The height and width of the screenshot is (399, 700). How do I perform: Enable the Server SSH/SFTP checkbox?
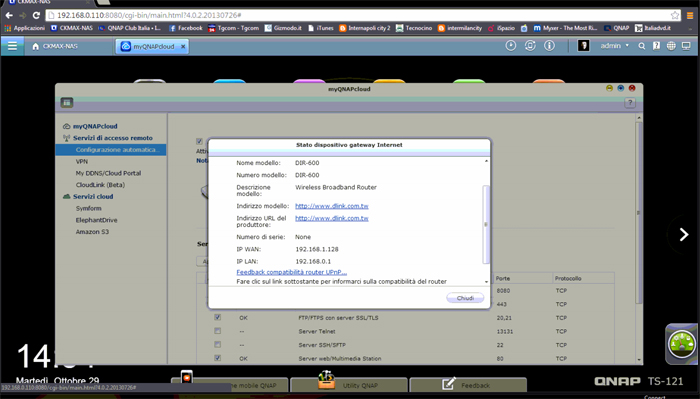[x=217, y=344]
